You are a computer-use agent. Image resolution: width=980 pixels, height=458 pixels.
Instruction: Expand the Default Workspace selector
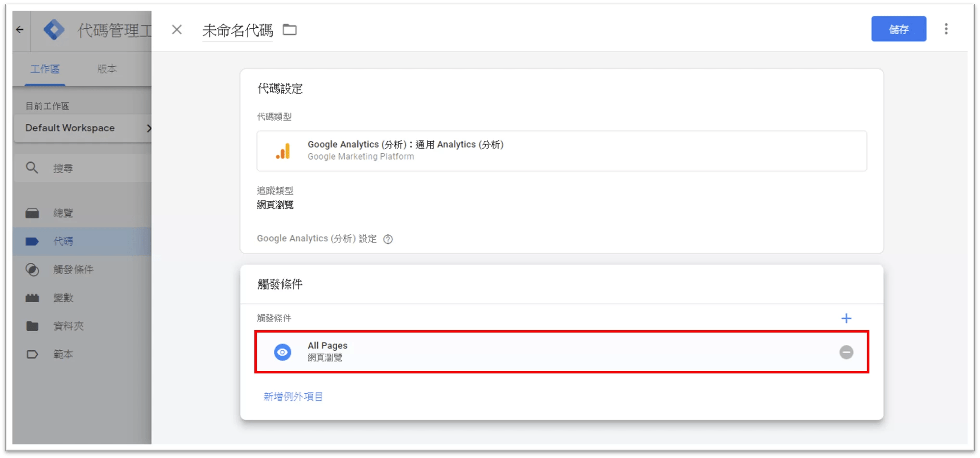tap(83, 128)
